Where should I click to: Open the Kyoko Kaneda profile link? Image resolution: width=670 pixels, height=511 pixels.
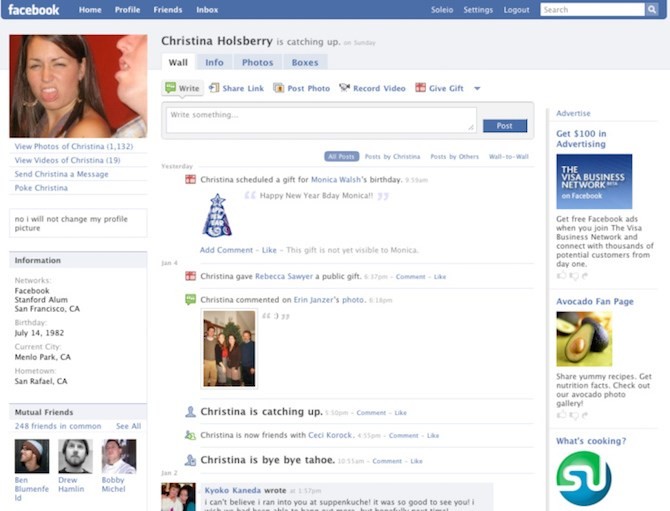pos(232,490)
